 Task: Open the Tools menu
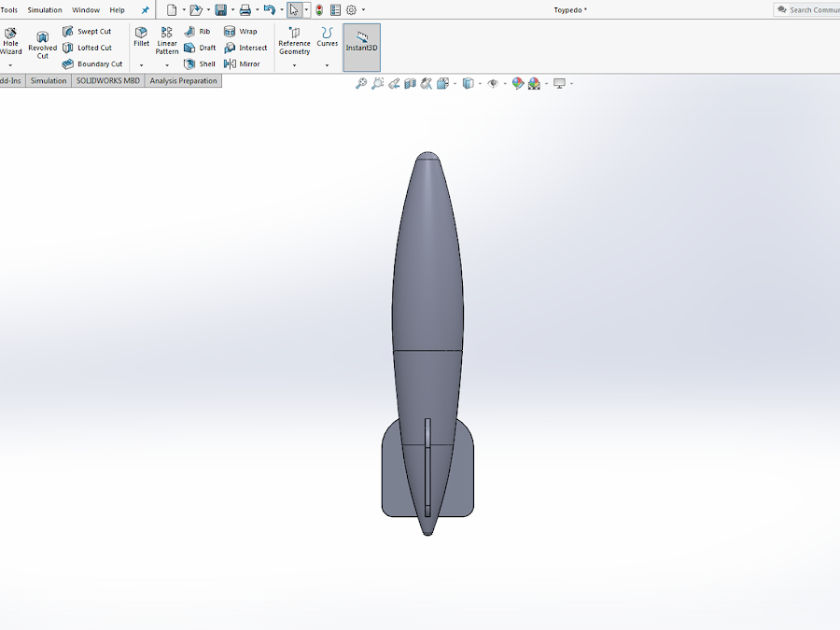coord(8,9)
